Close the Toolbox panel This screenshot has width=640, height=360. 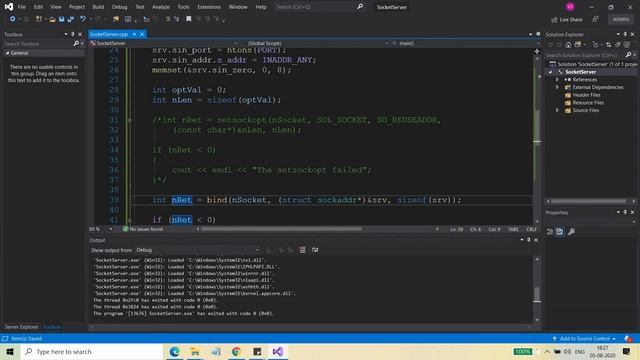80,34
